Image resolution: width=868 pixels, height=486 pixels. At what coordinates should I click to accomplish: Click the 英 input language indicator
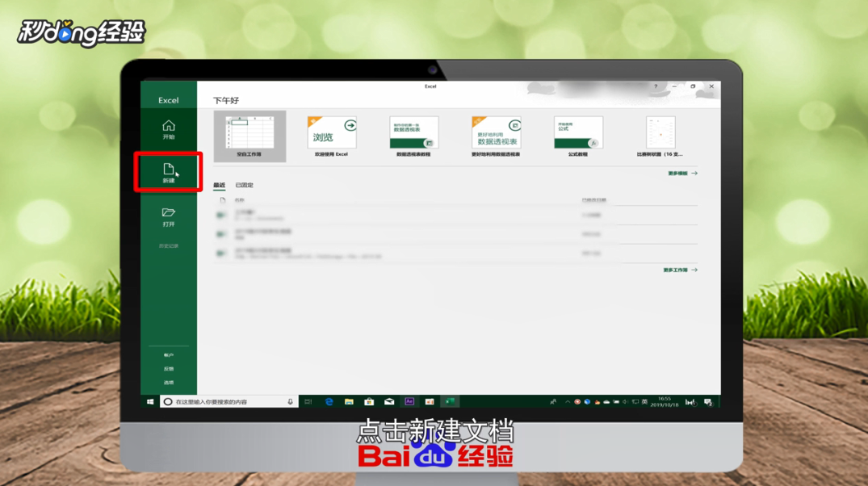pyautogui.click(x=644, y=402)
